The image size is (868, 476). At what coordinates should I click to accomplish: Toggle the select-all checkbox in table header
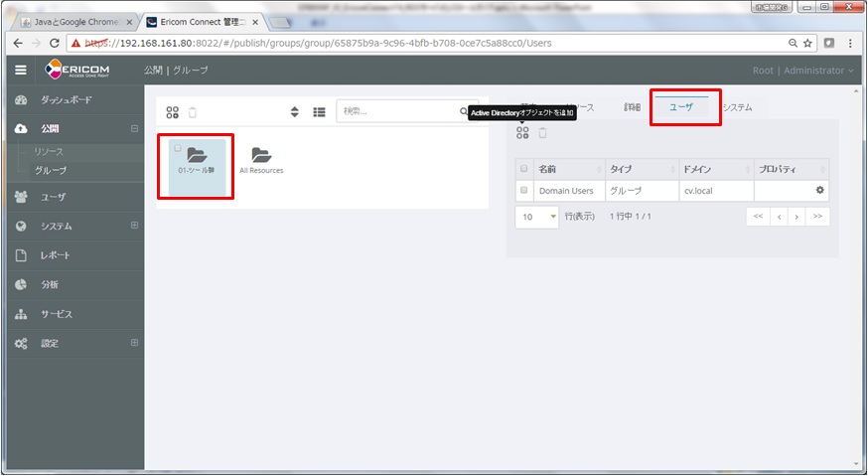point(523,169)
